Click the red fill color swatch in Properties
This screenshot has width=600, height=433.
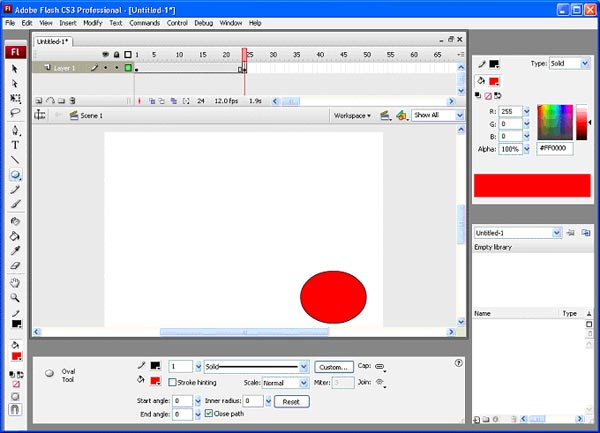(x=156, y=381)
